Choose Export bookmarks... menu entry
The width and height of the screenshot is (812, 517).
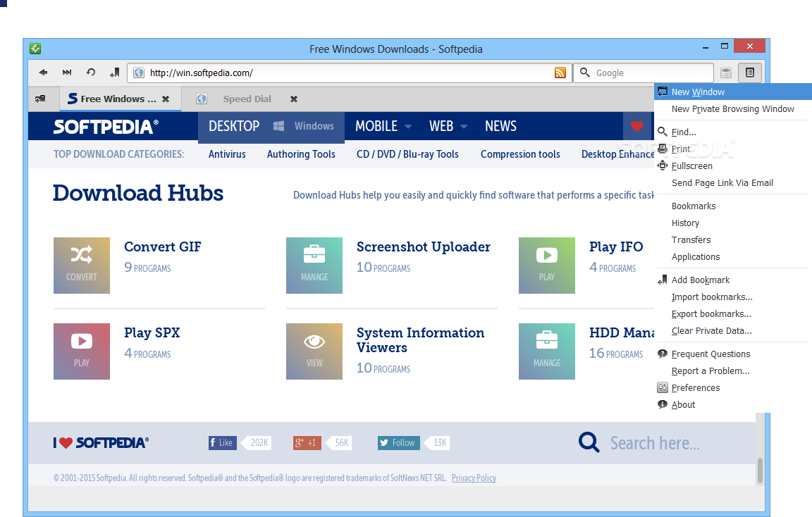733,313
